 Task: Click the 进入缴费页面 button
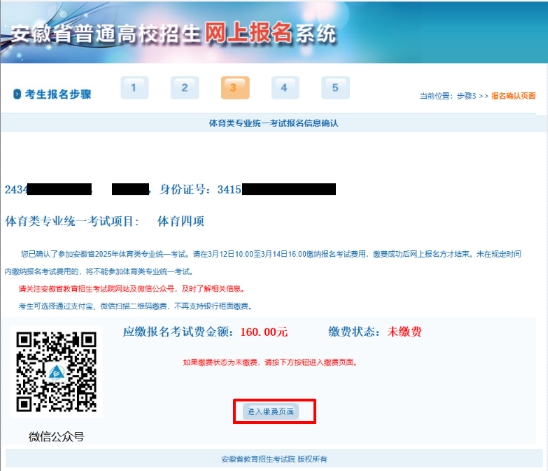pos(271,412)
